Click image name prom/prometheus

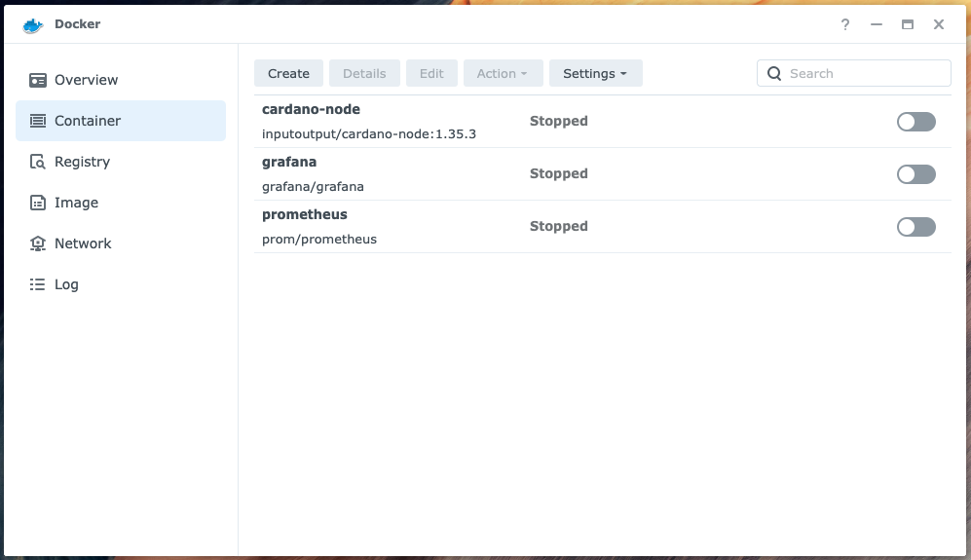pyautogui.click(x=318, y=240)
